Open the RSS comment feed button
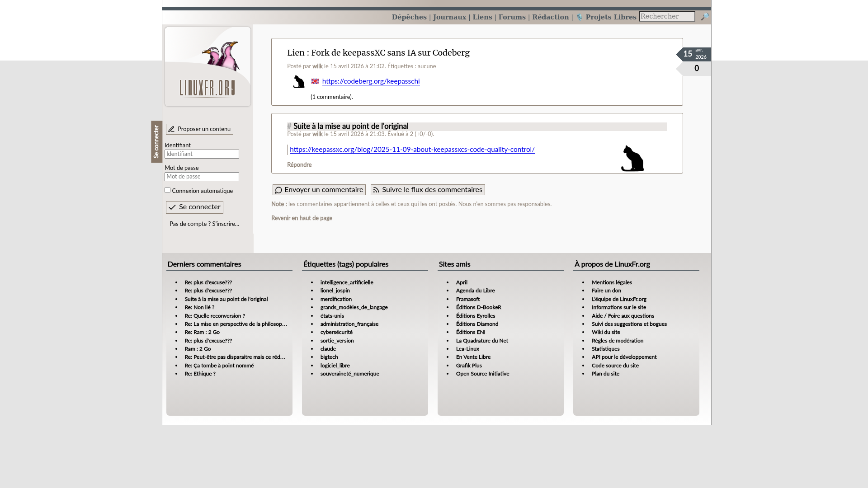868x488 pixels. [428, 190]
